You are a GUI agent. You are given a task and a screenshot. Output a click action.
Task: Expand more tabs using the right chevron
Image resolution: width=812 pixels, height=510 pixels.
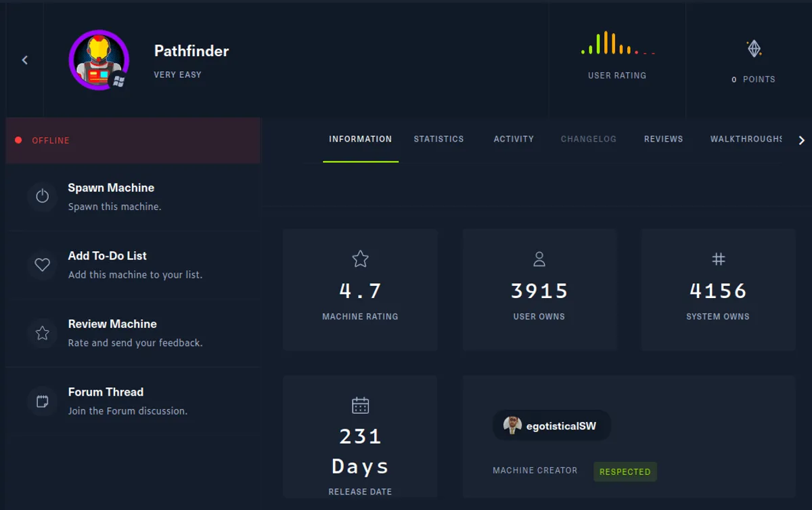click(x=802, y=140)
